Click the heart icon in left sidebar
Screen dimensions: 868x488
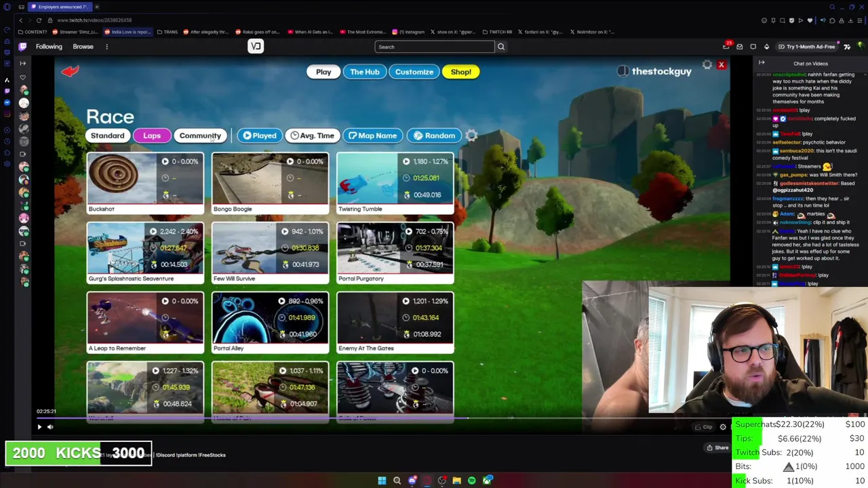tap(23, 77)
